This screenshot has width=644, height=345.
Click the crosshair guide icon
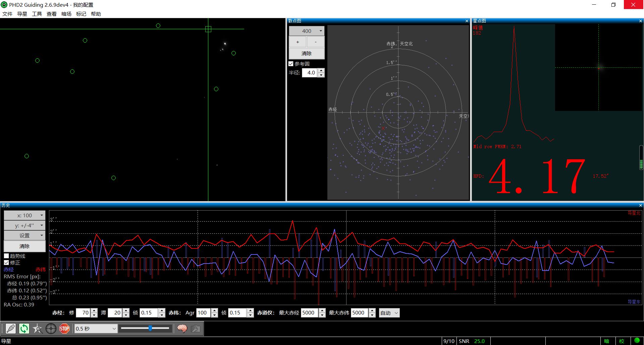[51, 329]
